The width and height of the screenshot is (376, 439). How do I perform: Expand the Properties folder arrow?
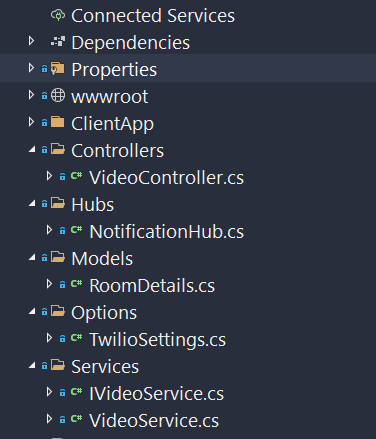pos(31,68)
